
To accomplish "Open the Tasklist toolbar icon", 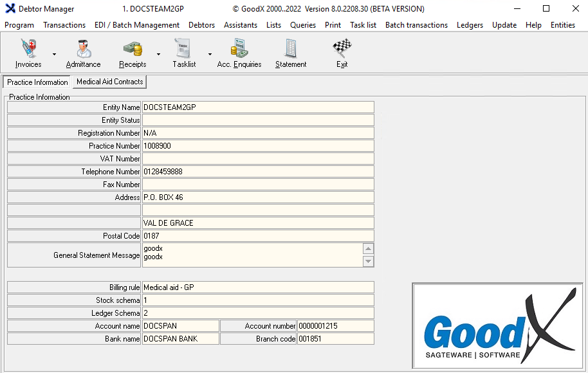I will (x=184, y=53).
